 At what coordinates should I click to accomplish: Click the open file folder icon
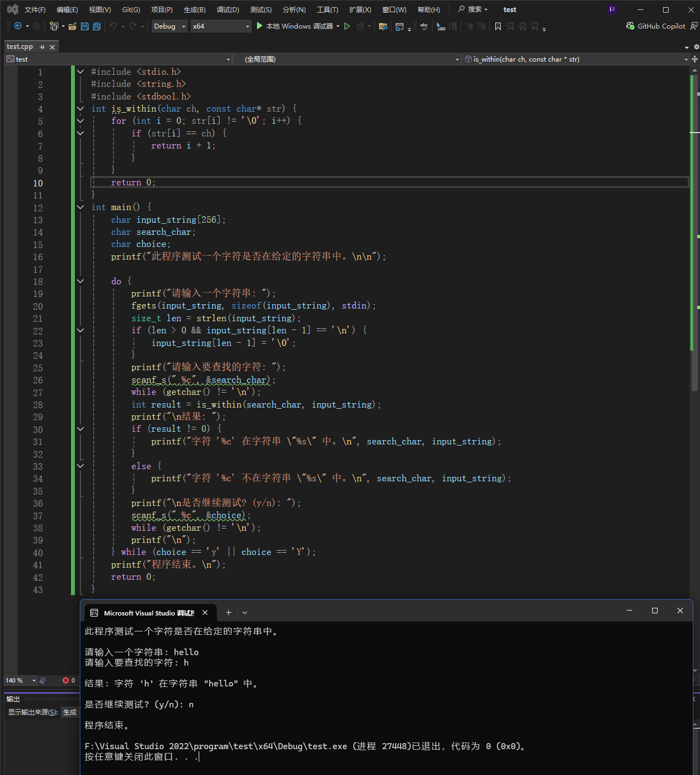[72, 26]
